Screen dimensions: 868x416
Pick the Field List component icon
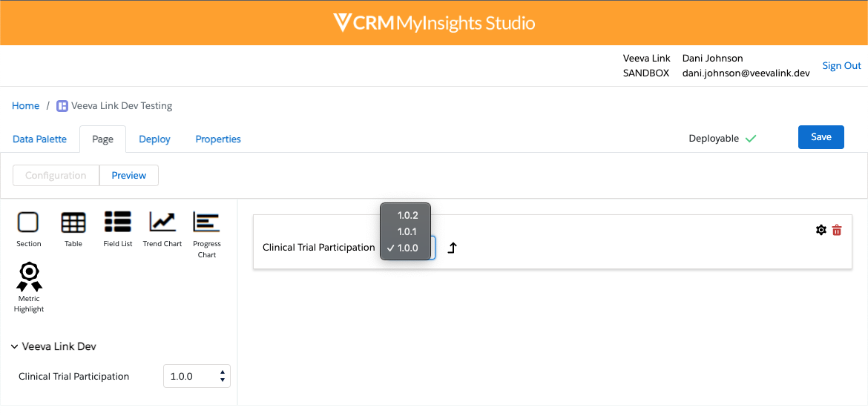point(118,222)
